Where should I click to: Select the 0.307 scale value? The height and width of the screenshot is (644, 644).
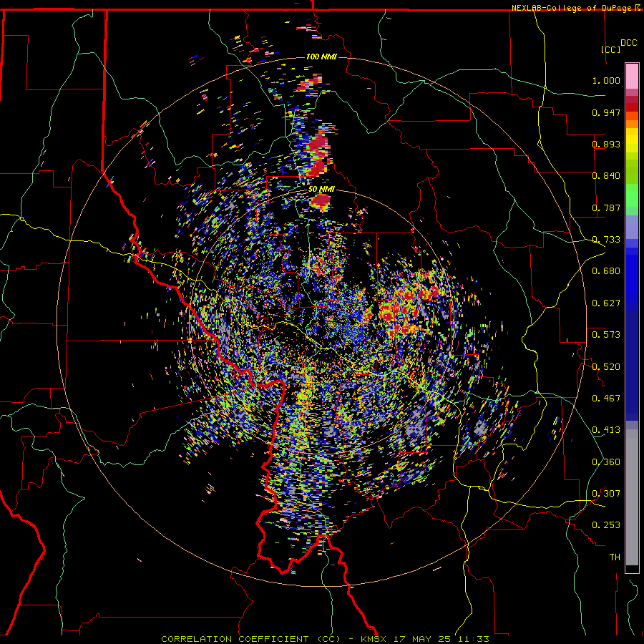coord(606,494)
